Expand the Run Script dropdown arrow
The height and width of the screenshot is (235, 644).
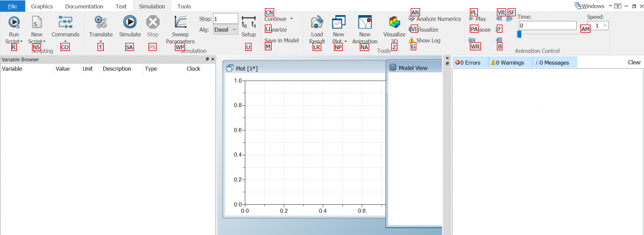(x=21, y=42)
